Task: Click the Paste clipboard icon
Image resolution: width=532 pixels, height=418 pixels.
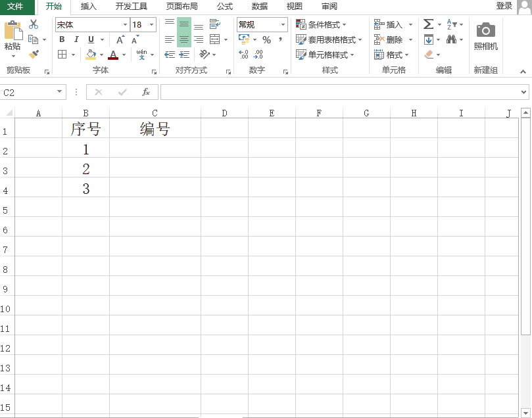Action: point(13,30)
